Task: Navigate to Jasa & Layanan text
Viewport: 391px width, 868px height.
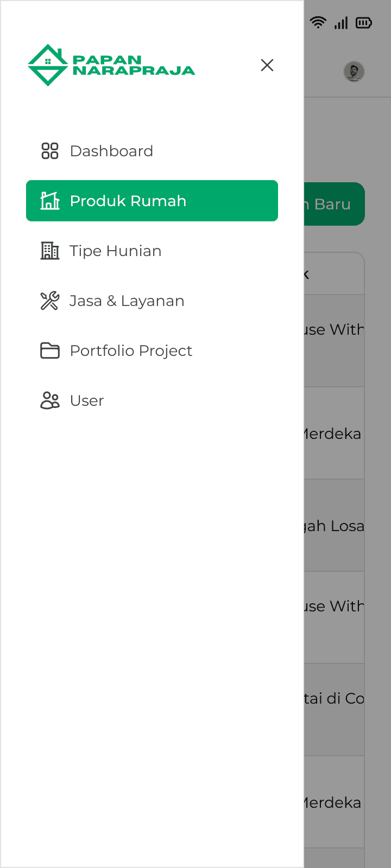Action: 127,301
